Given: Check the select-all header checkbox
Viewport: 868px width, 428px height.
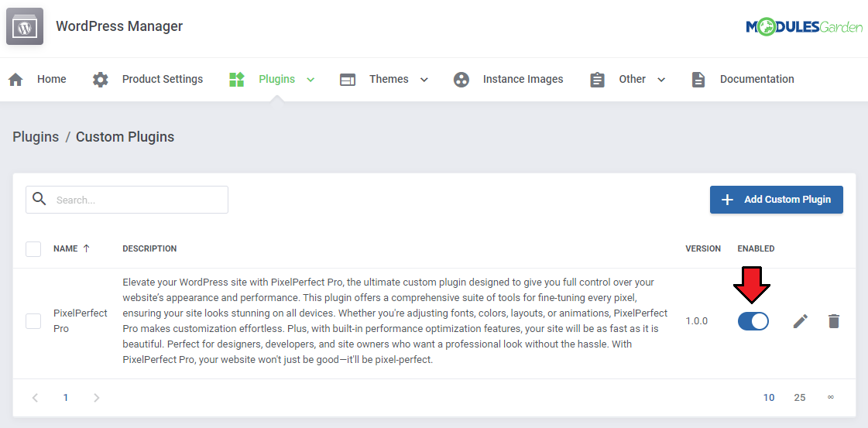Looking at the screenshot, I should (x=33, y=249).
